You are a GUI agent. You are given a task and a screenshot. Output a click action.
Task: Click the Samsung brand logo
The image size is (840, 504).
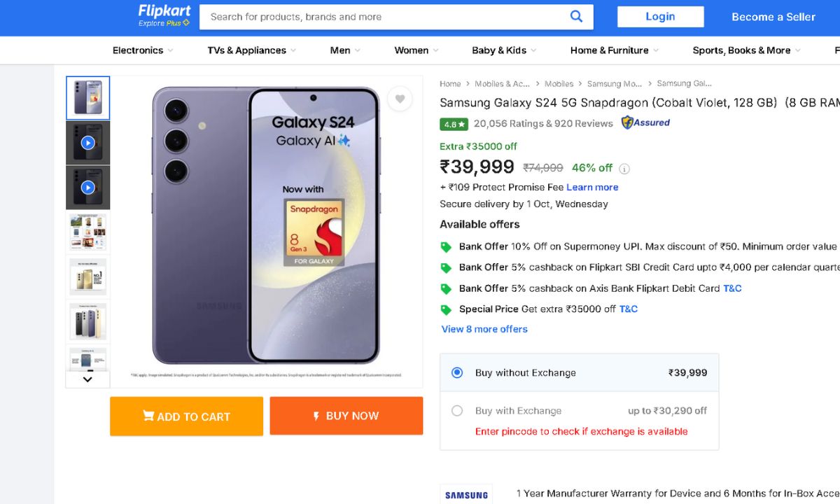click(466, 495)
